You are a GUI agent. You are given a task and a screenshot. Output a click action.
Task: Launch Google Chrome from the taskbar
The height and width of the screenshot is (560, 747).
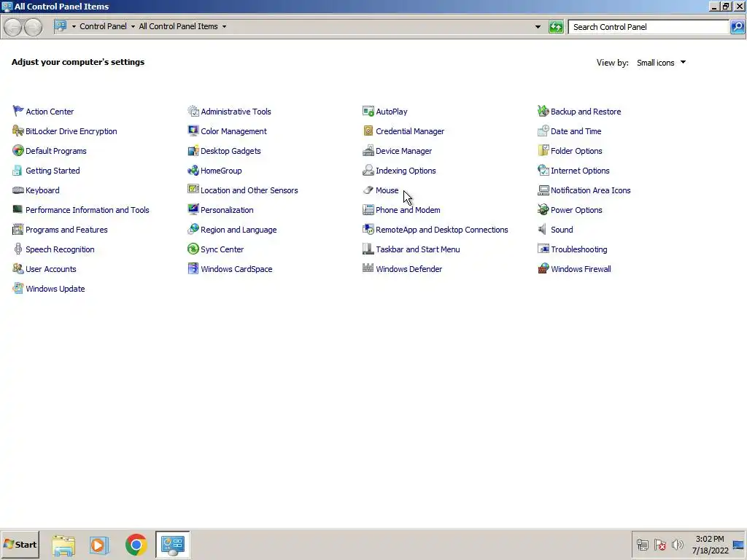[136, 544]
